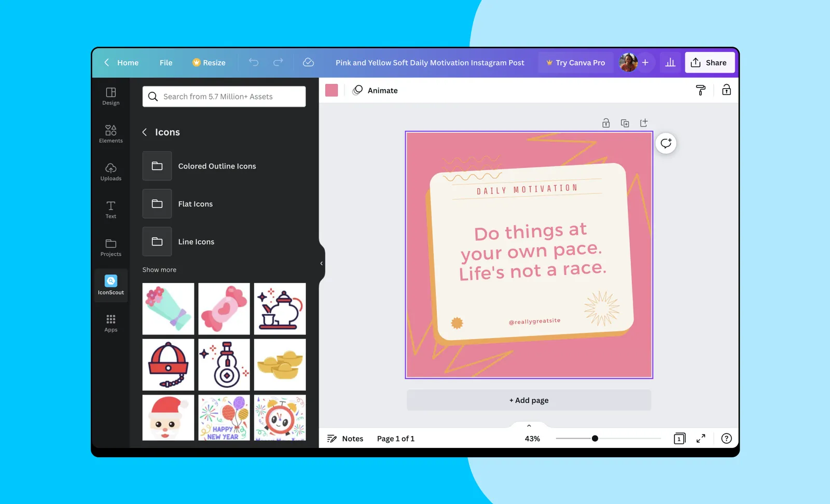Open the comment bubble beside the canvas
This screenshot has width=830, height=504.
(666, 143)
